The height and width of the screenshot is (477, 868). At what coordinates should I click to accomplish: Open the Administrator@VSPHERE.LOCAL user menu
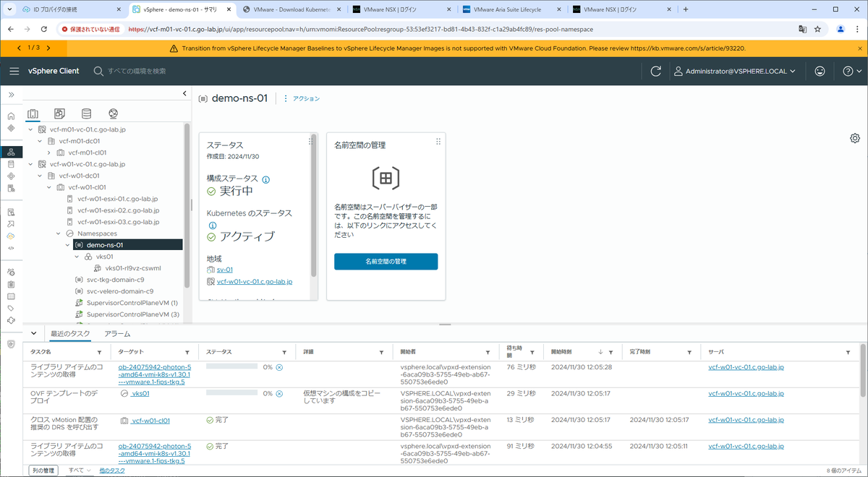735,71
